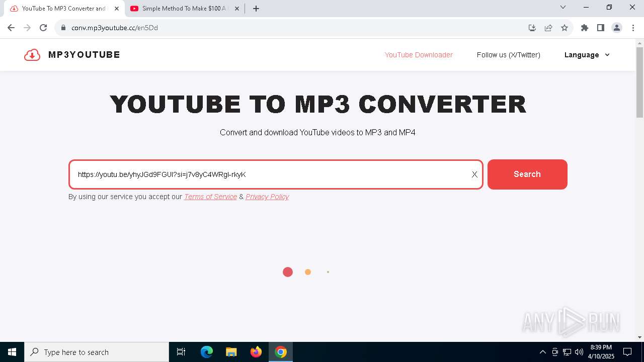Open a new tab with the plus icon

(x=256, y=9)
